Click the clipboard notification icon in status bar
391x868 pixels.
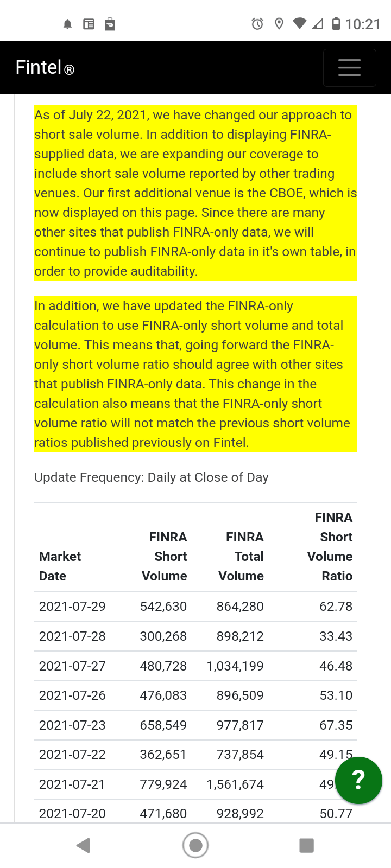click(110, 24)
